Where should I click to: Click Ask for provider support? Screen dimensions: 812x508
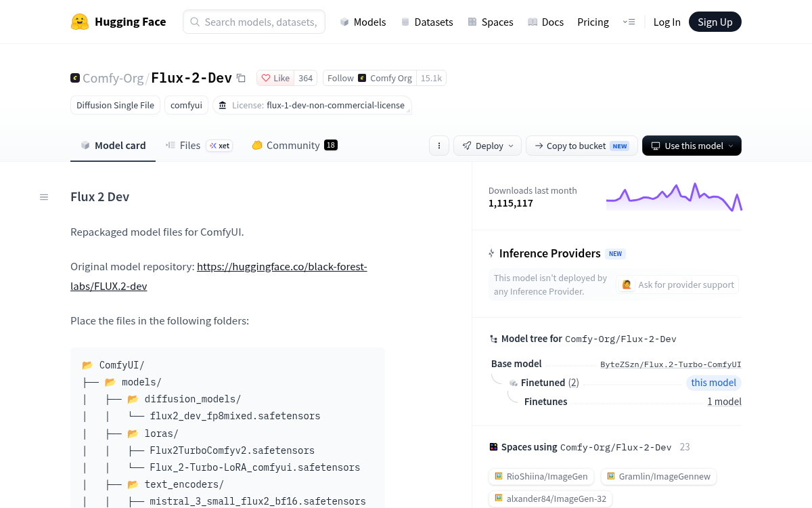click(678, 284)
